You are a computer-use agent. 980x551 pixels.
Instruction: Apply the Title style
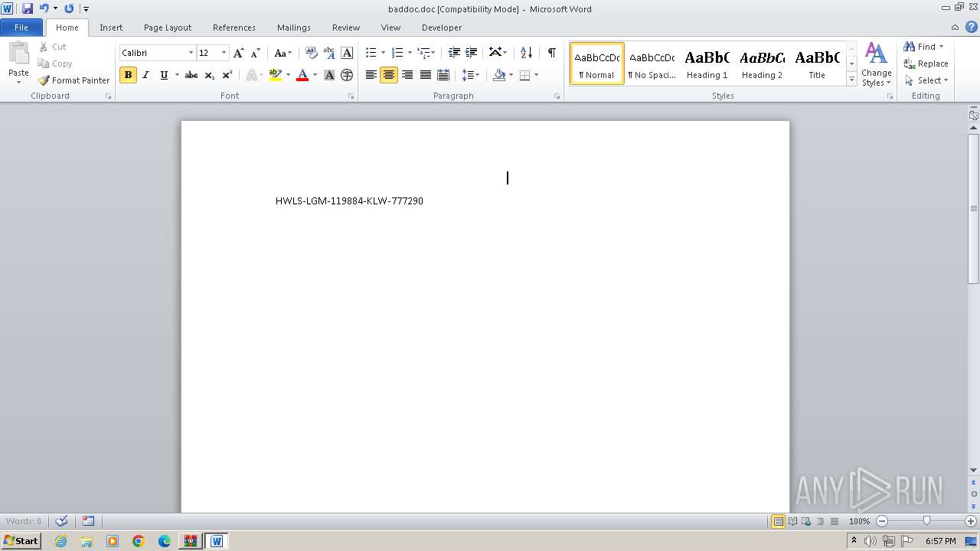(817, 64)
